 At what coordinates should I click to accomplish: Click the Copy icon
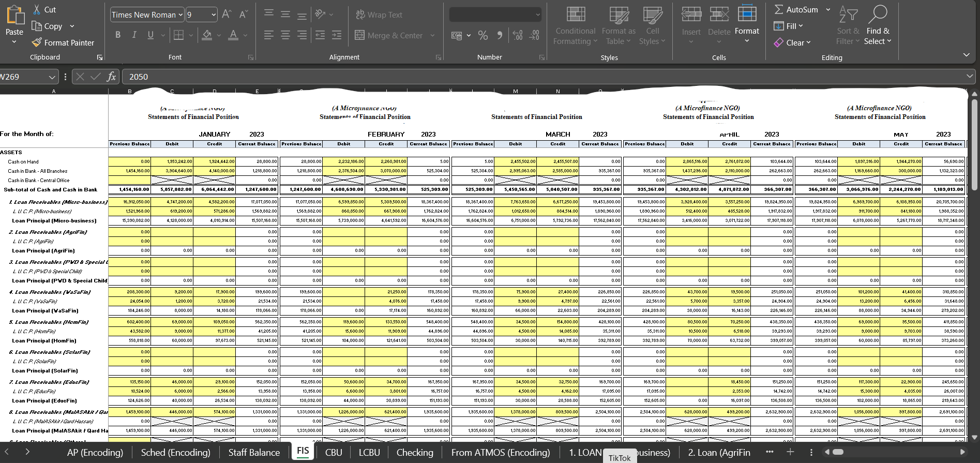click(x=37, y=26)
